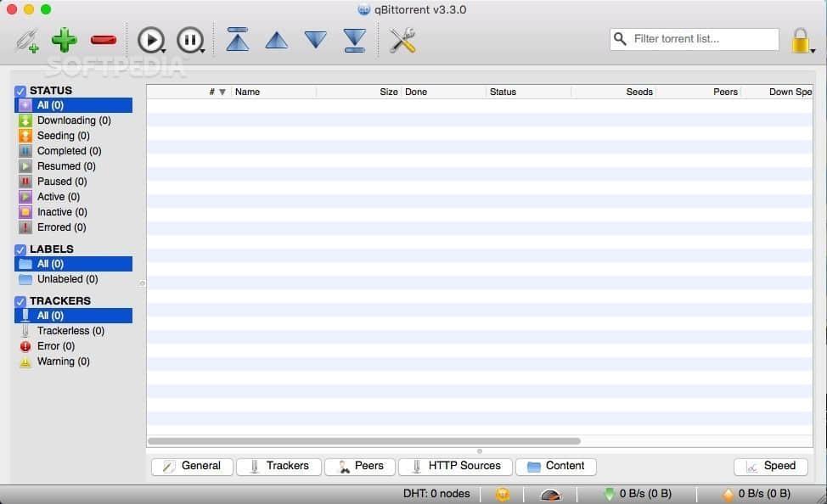Image resolution: width=827 pixels, height=504 pixels.
Task: Toggle the STATUS section checkbox
Action: 20,91
